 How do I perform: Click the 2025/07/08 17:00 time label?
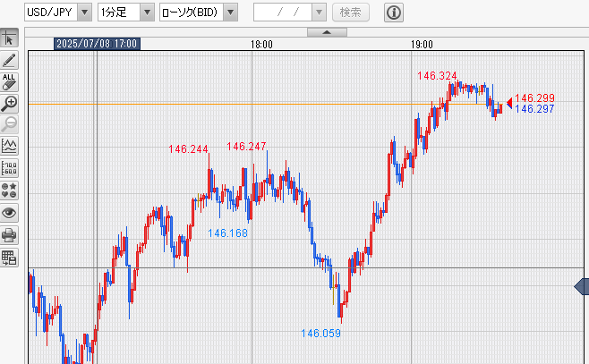click(97, 44)
